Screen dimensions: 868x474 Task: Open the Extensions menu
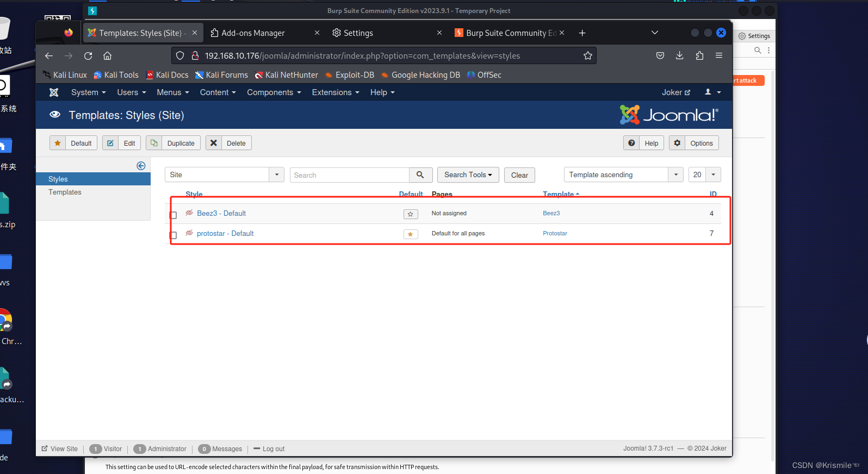coord(336,92)
